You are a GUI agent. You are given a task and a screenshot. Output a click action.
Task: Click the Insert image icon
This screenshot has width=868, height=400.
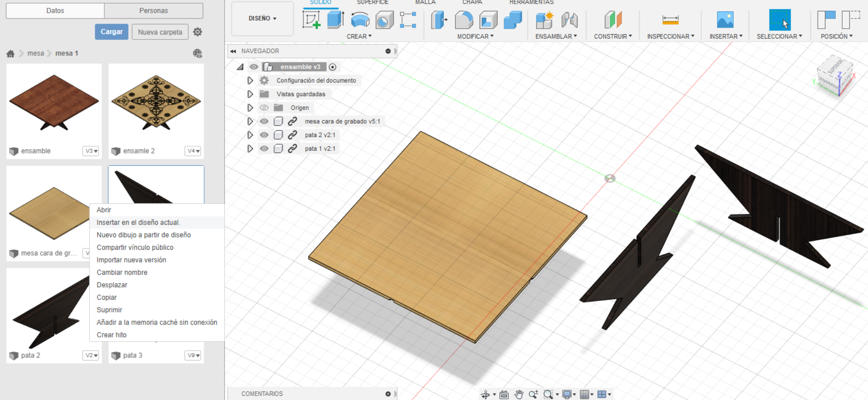point(725,20)
